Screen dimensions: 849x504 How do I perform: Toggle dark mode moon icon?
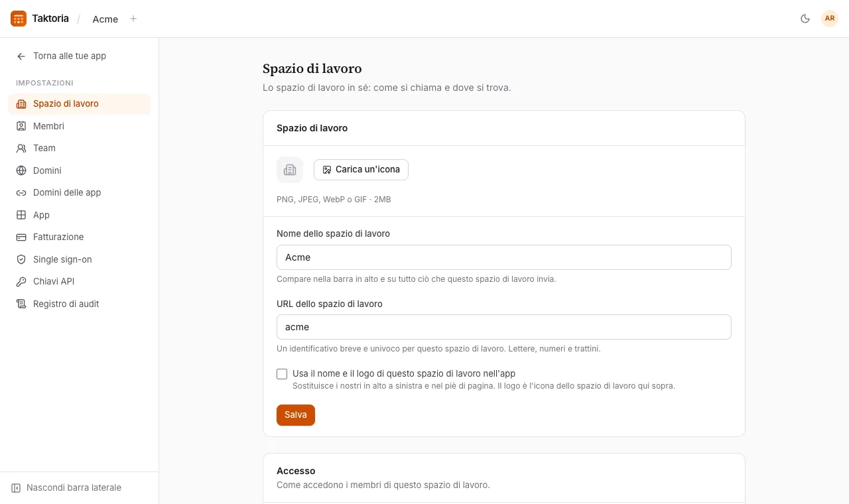coord(805,19)
